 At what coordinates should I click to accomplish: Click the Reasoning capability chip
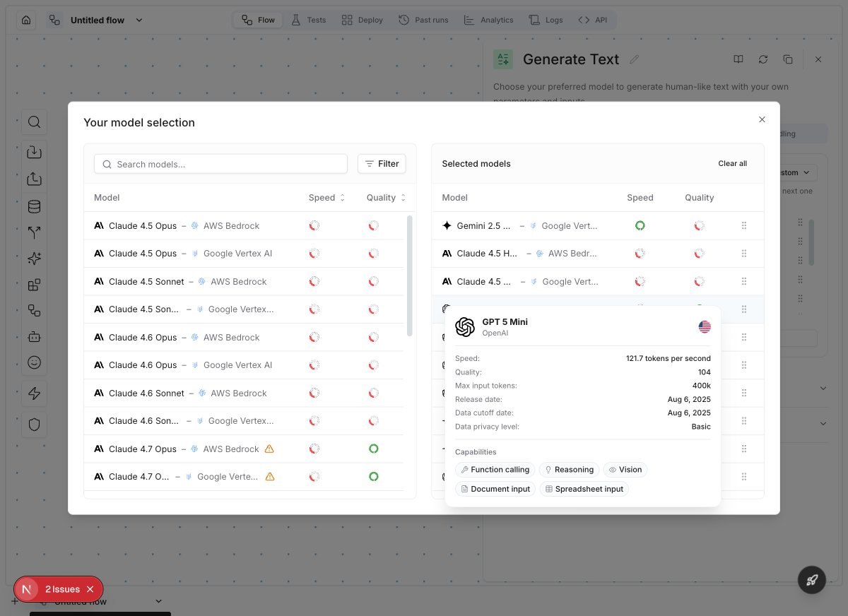[569, 470]
